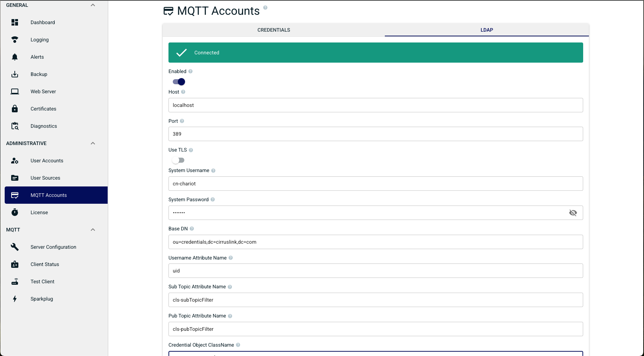Click the Dashboard grid icon in sidebar
The image size is (644, 356).
click(15, 22)
